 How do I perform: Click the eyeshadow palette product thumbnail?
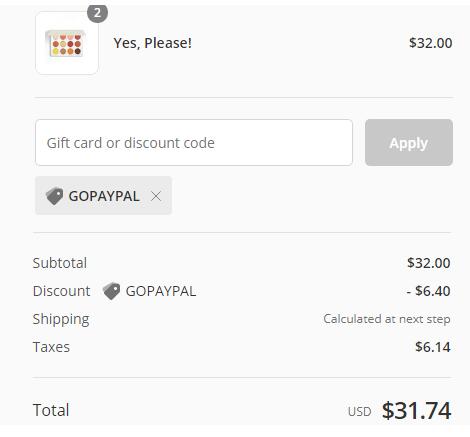pos(67,43)
